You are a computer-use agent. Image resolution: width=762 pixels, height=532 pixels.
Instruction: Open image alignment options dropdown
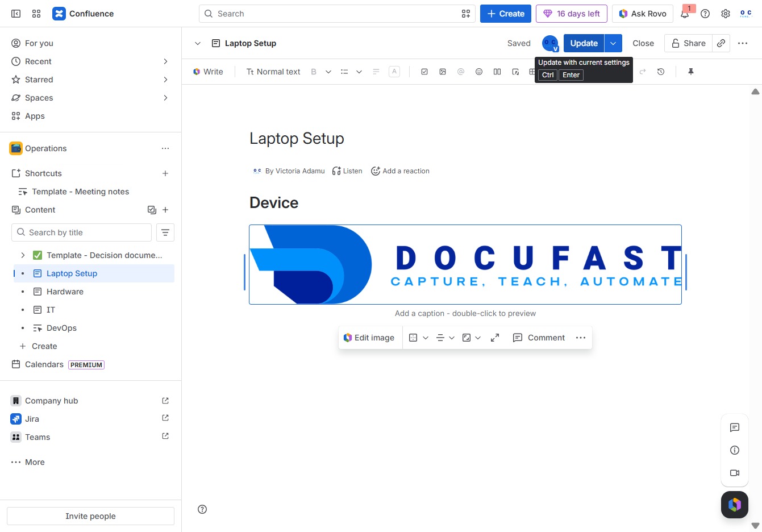pos(445,338)
